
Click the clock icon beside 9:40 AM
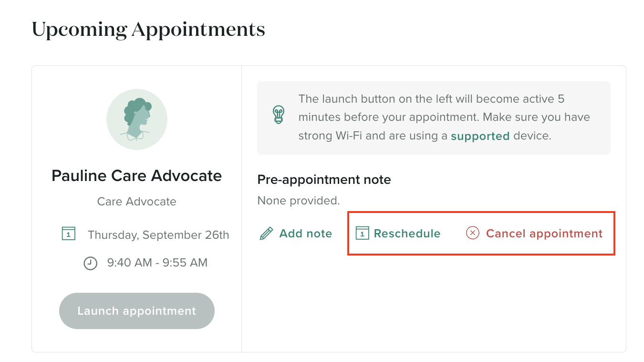(91, 263)
